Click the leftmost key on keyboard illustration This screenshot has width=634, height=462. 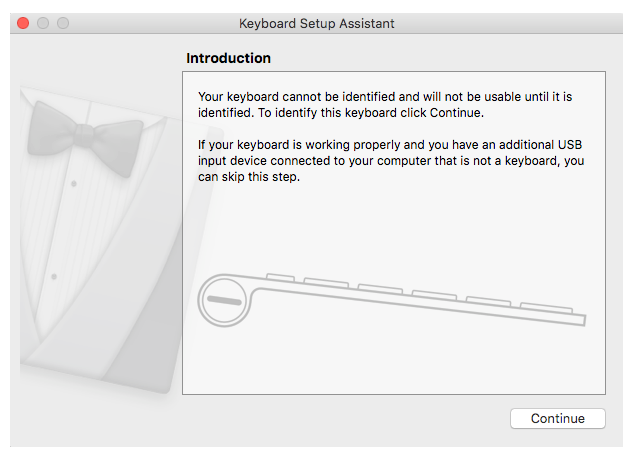click(281, 277)
